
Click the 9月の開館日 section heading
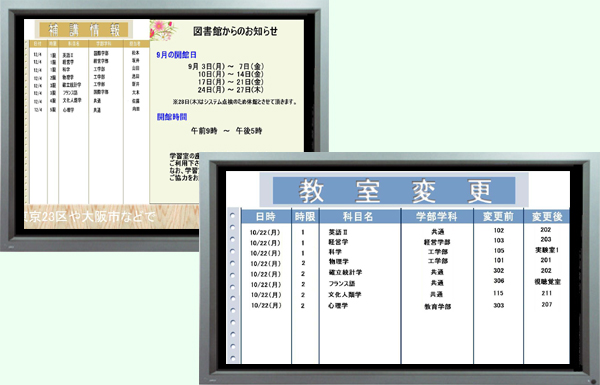coord(176,55)
